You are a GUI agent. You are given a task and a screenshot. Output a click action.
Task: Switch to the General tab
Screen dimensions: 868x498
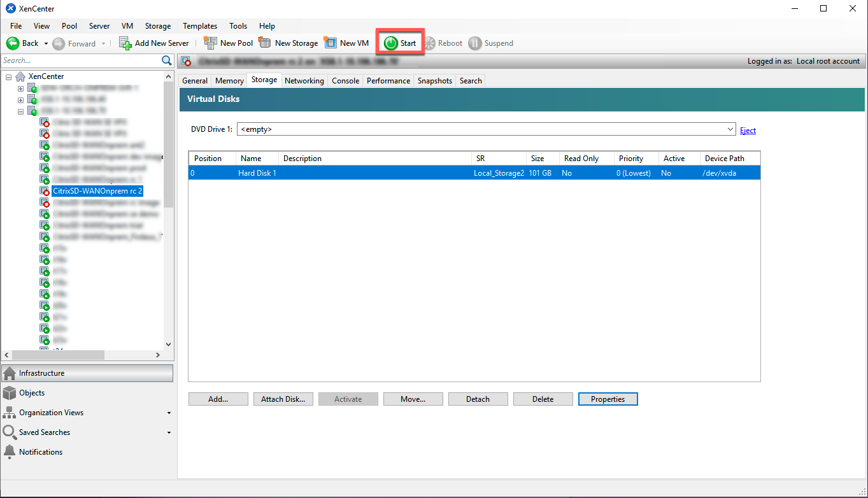195,81
